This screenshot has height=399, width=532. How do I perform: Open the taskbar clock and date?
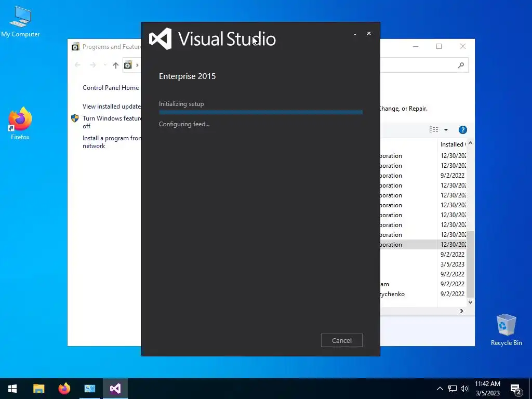(x=487, y=389)
